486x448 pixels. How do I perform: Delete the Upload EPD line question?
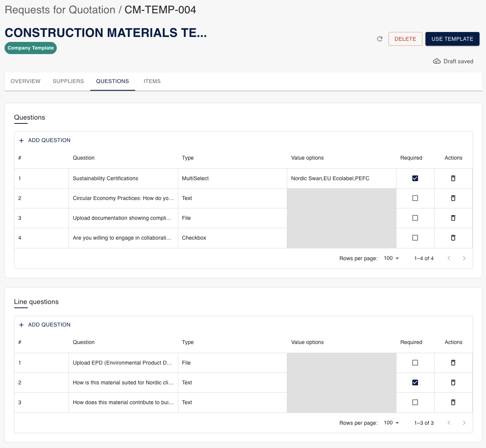coord(453,363)
